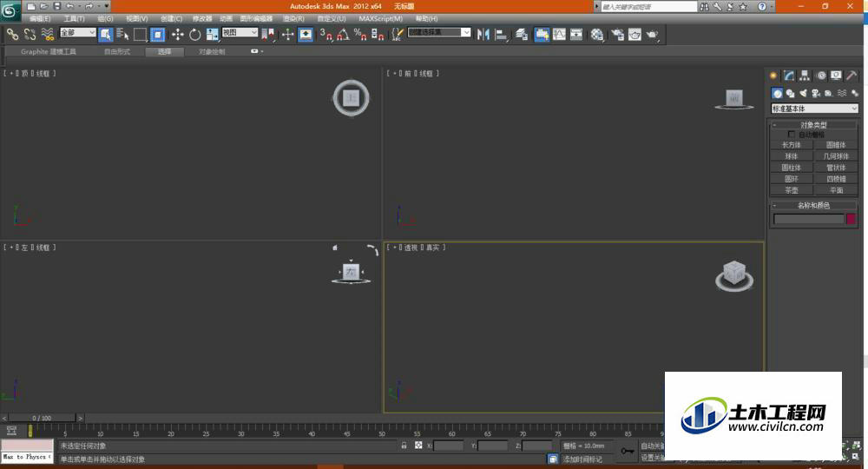Select the Select and Rotate tool
The image size is (868, 469).
click(x=194, y=35)
